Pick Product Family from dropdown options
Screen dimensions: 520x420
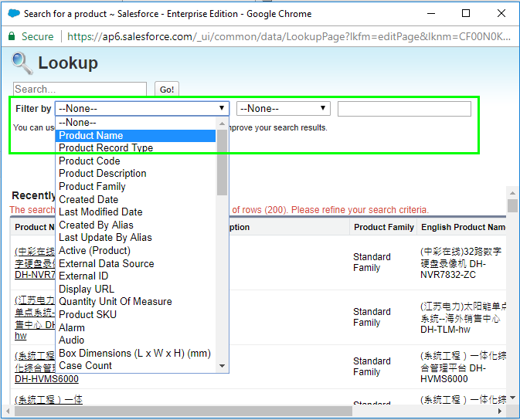92,186
